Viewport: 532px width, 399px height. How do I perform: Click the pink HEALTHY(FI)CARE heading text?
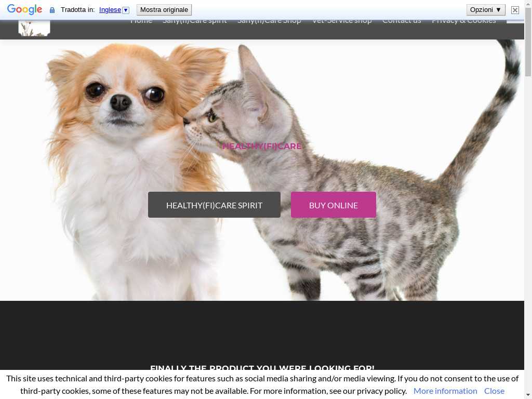point(262,146)
